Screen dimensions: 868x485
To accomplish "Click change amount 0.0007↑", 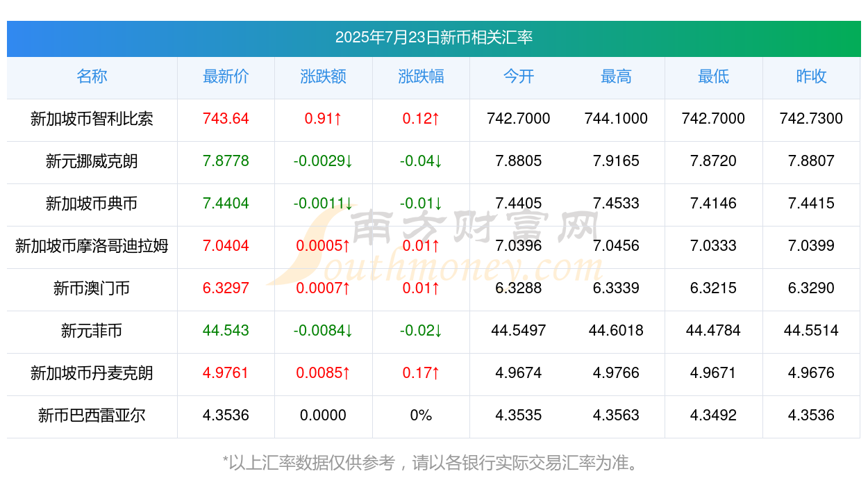I will tap(324, 288).
